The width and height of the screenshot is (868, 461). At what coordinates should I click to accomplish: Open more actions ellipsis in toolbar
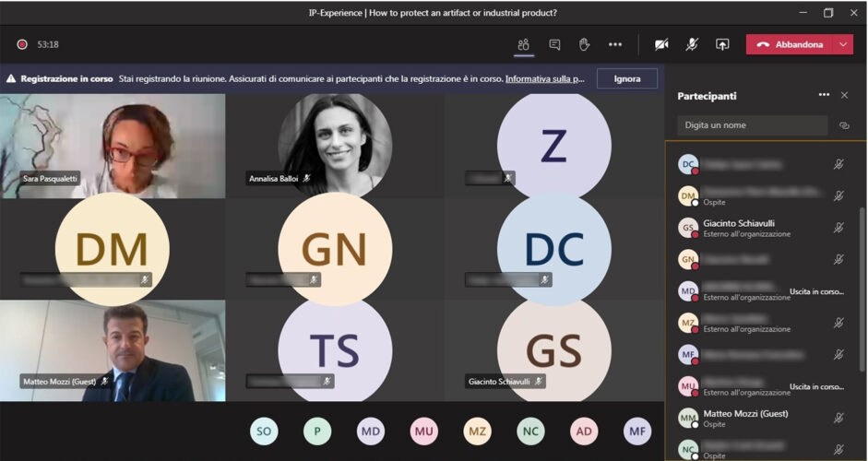coord(615,45)
